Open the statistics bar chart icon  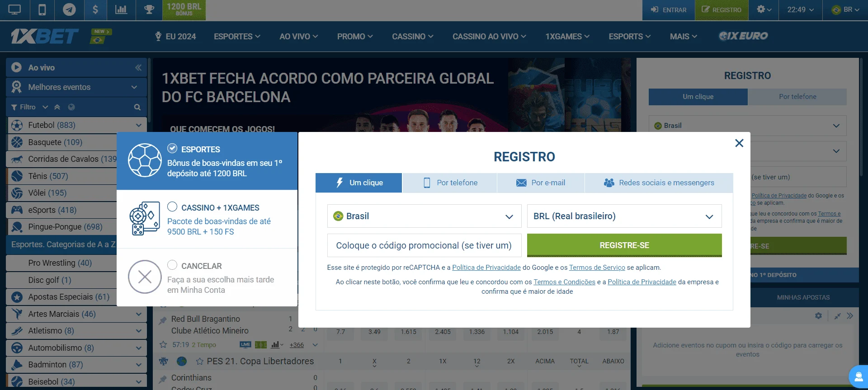tap(121, 9)
